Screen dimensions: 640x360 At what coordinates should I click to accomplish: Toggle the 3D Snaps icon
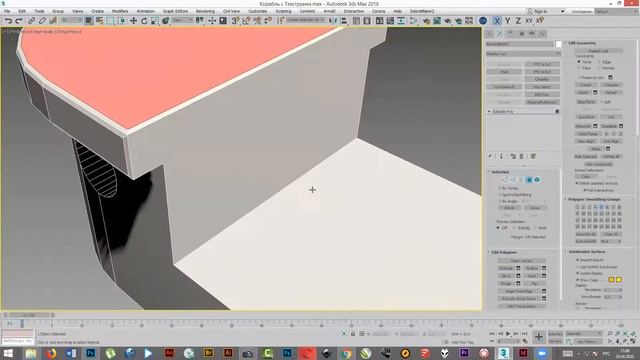tap(235, 20)
